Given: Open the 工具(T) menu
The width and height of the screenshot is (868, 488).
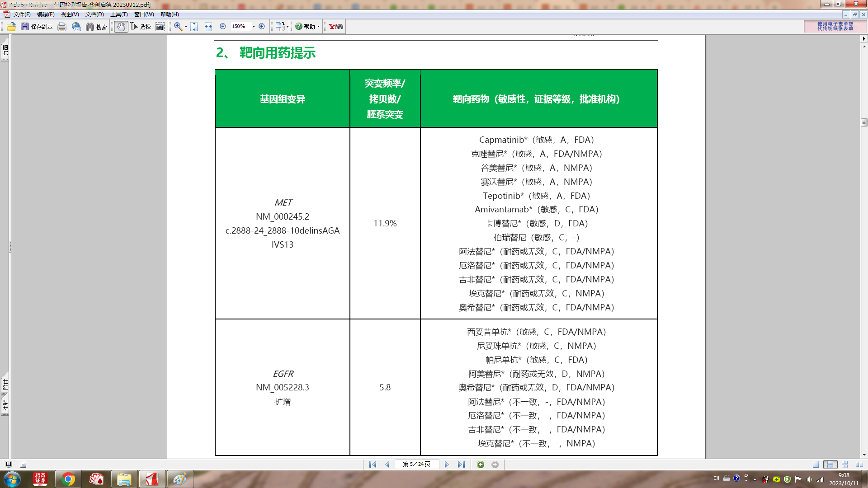Looking at the screenshot, I should (x=119, y=14).
